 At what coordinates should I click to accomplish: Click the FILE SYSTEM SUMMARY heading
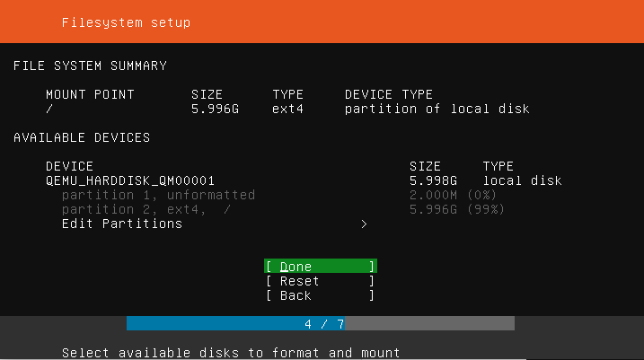pyautogui.click(x=90, y=66)
